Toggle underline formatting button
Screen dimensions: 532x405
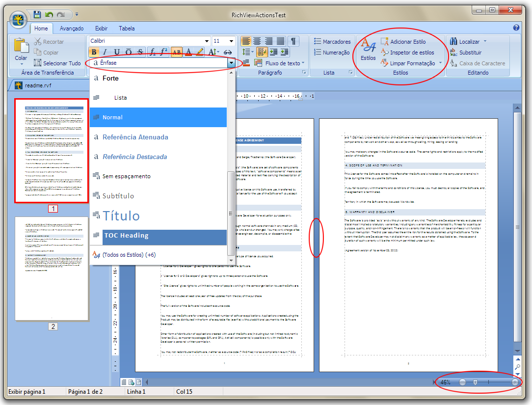pyautogui.click(x=117, y=52)
